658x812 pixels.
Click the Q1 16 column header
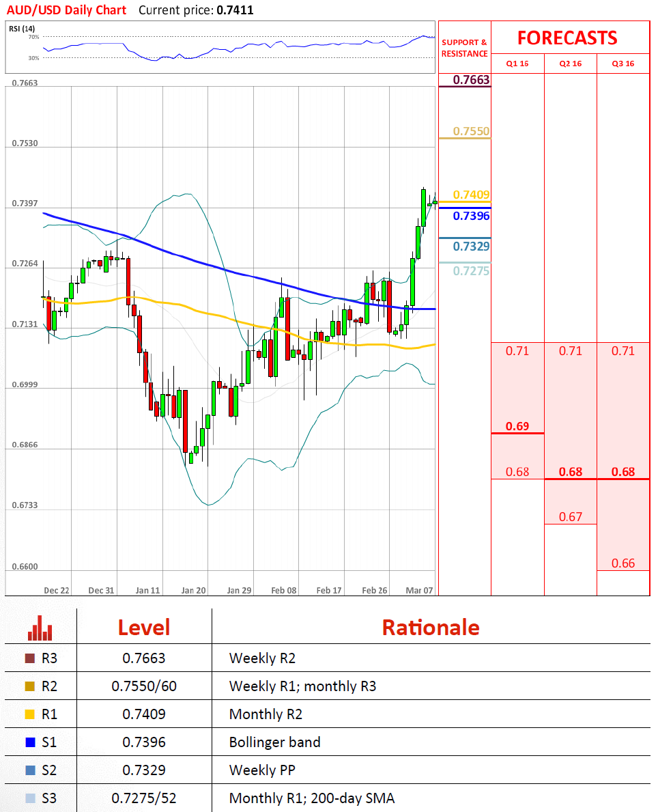tap(517, 64)
